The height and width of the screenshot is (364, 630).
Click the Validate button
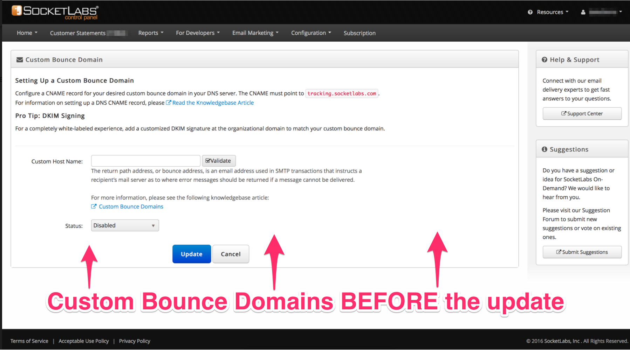tap(219, 161)
